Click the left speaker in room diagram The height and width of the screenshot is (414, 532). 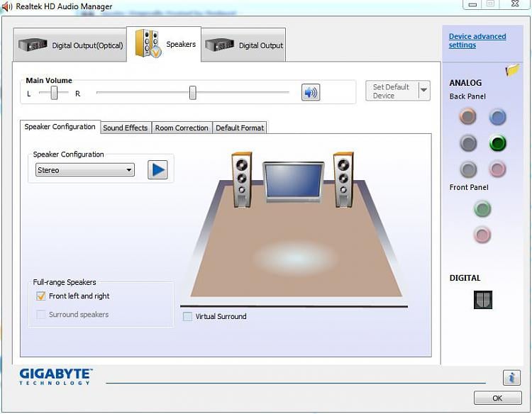pyautogui.click(x=242, y=179)
